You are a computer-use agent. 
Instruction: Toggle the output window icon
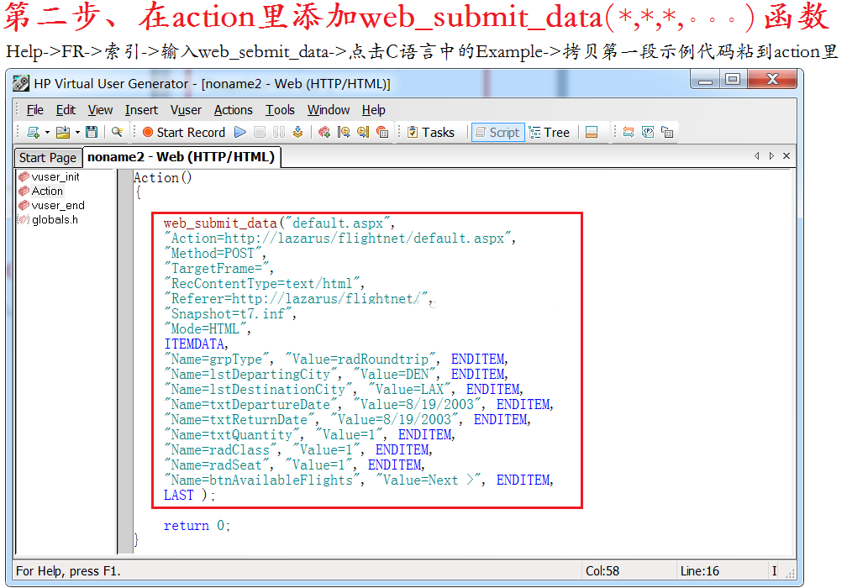tap(592, 132)
